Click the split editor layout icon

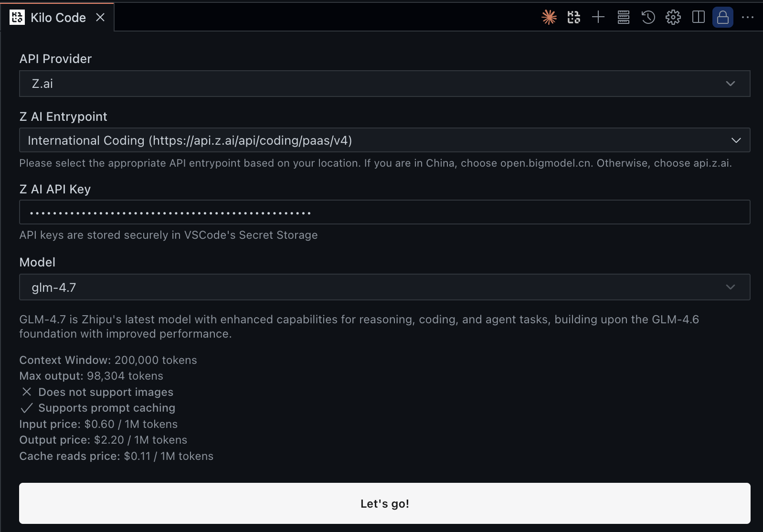pos(699,18)
